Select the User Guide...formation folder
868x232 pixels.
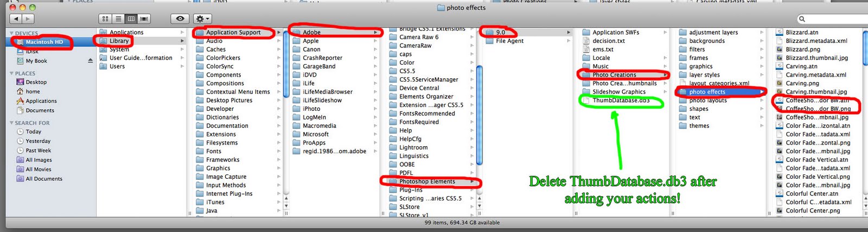pyautogui.click(x=141, y=58)
